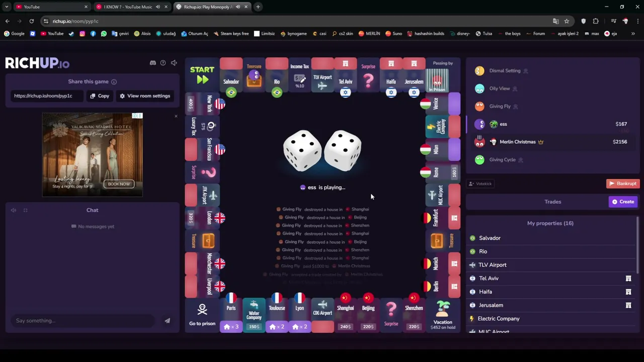Select the room URL field
This screenshot has height=362, width=644.
click(x=46, y=96)
